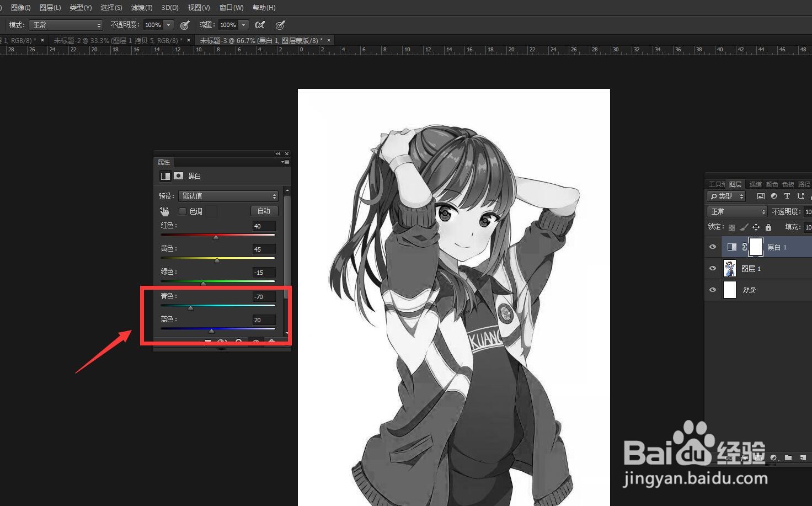Click the 蓝色 slider handle
Viewport: 812px width, 506px height.
point(211,331)
